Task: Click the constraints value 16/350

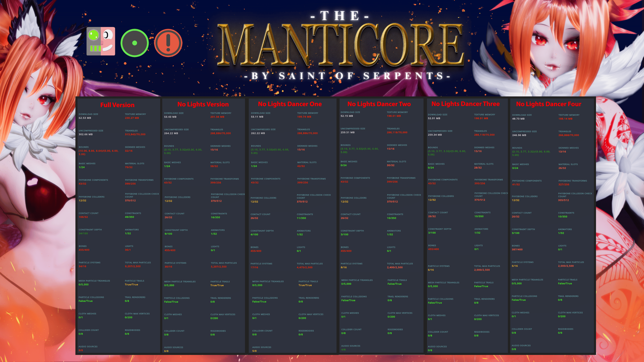Action: tap(215, 218)
